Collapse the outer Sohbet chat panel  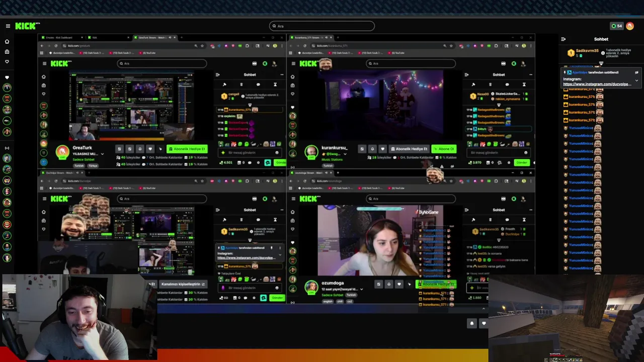point(563,39)
